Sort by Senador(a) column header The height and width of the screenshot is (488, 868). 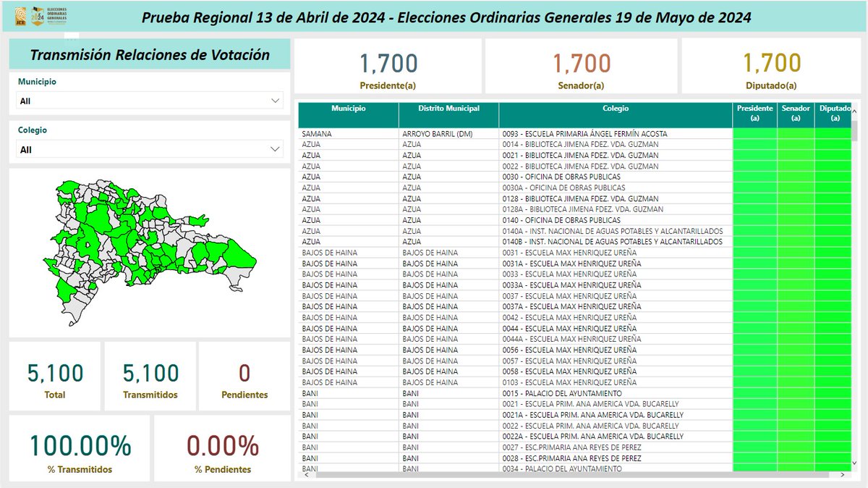point(796,115)
